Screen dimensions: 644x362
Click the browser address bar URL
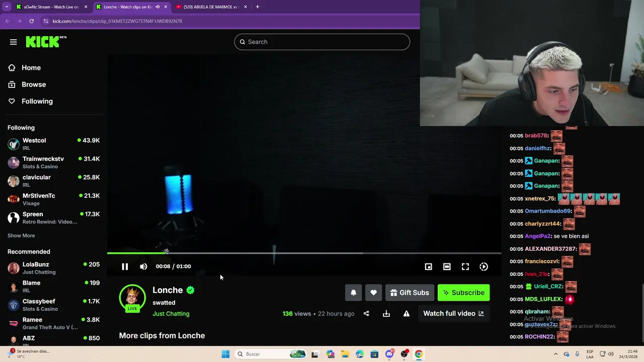(x=117, y=21)
